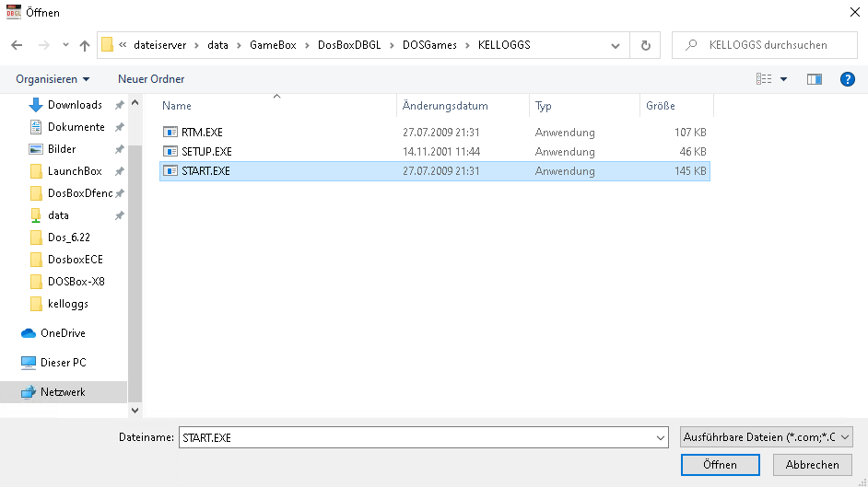Open the DosboxECE folder
The height and width of the screenshot is (487, 868).
click(76, 260)
